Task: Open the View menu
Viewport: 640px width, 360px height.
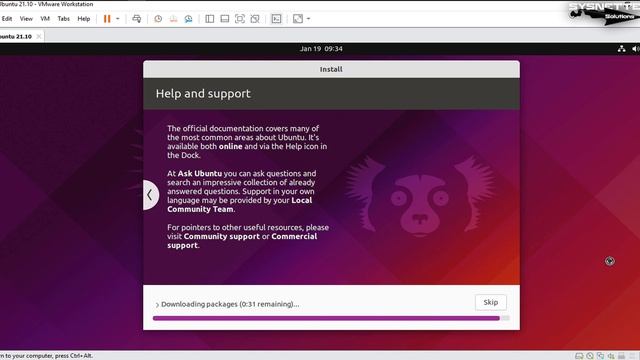Action: tap(26, 19)
